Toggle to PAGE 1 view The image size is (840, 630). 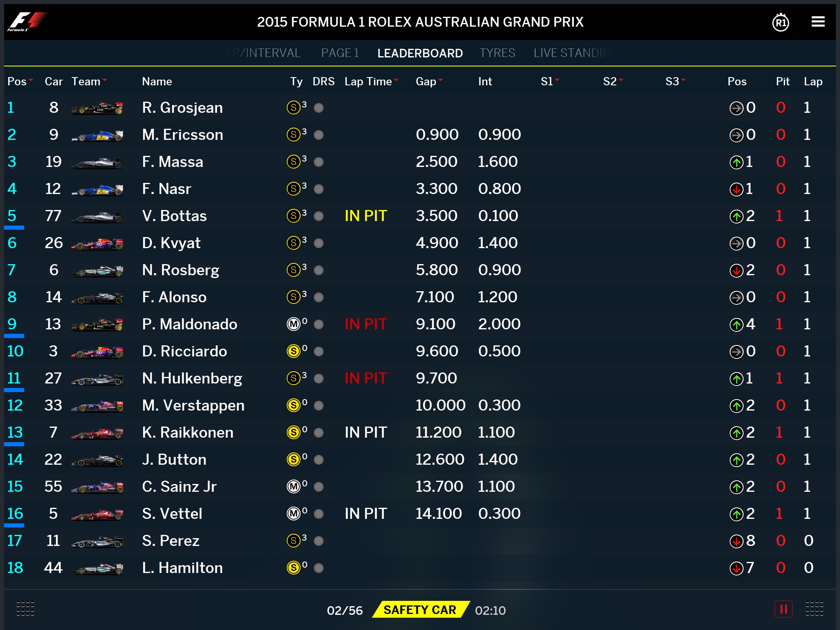337,53
